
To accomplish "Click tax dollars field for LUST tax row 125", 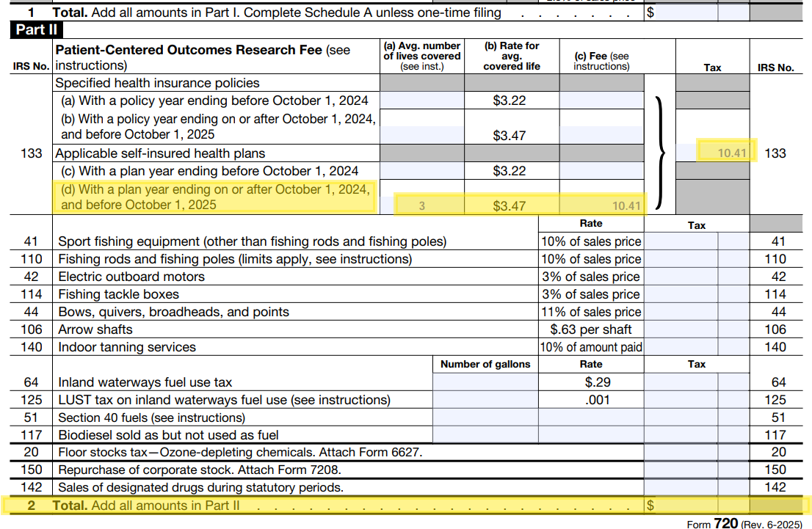I will click(x=681, y=400).
